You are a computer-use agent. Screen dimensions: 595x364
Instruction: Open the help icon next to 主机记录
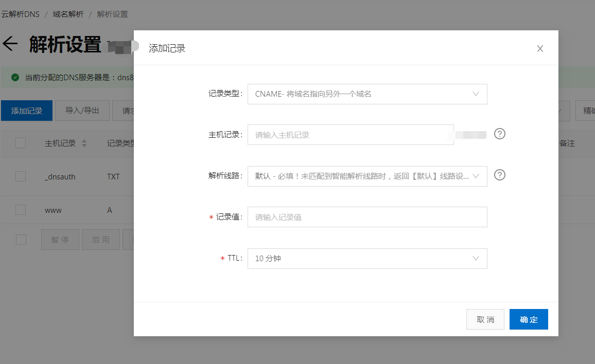click(x=499, y=134)
